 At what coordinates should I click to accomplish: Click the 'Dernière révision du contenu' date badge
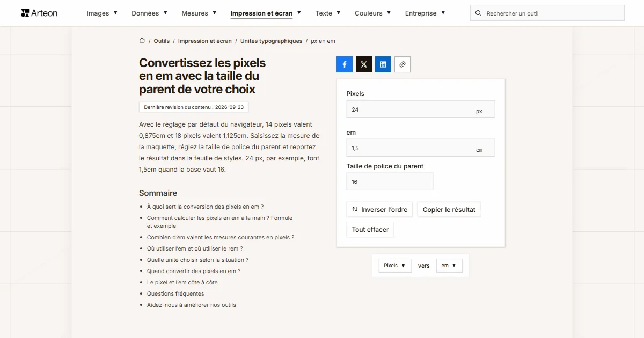194,107
